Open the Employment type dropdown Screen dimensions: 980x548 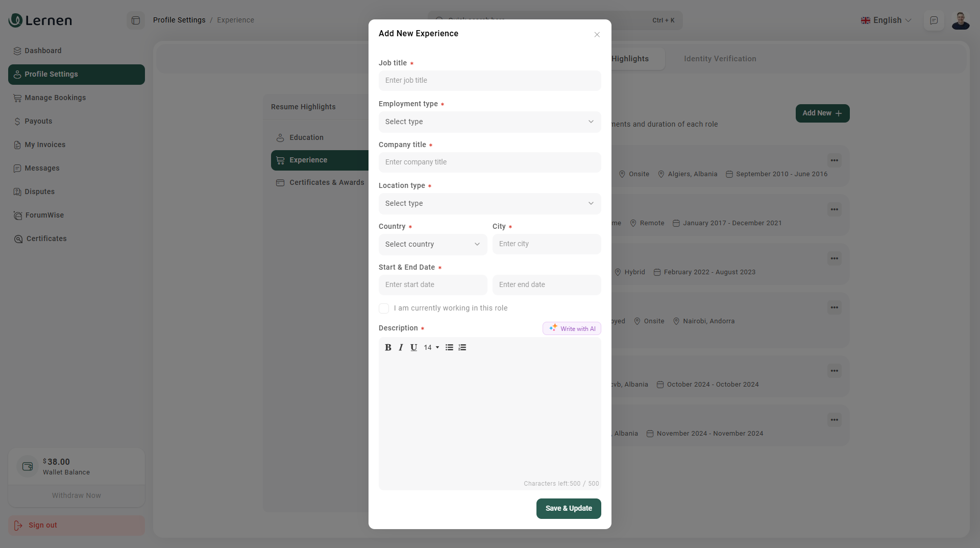tap(489, 122)
